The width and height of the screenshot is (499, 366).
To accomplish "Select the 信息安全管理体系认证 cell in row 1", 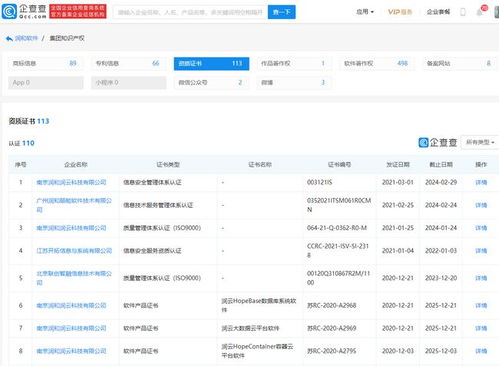I will [152, 182].
